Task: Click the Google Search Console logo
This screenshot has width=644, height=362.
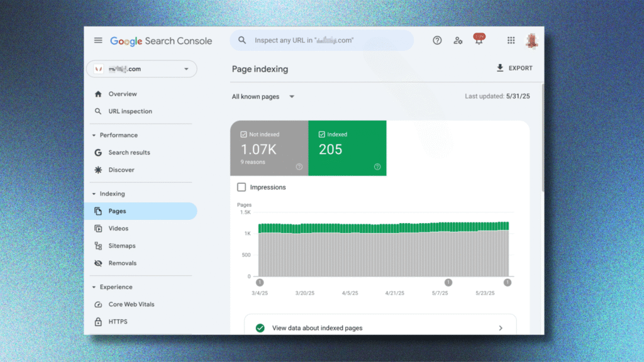Action: pyautogui.click(x=161, y=41)
